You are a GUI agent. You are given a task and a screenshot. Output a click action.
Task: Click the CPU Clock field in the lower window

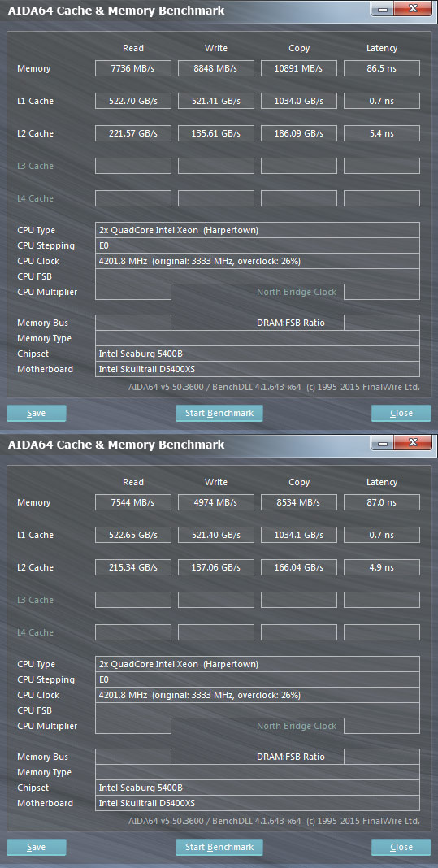(258, 695)
